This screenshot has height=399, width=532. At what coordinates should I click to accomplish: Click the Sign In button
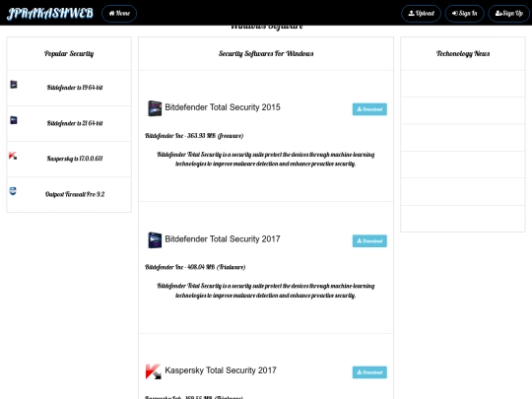[464, 14]
